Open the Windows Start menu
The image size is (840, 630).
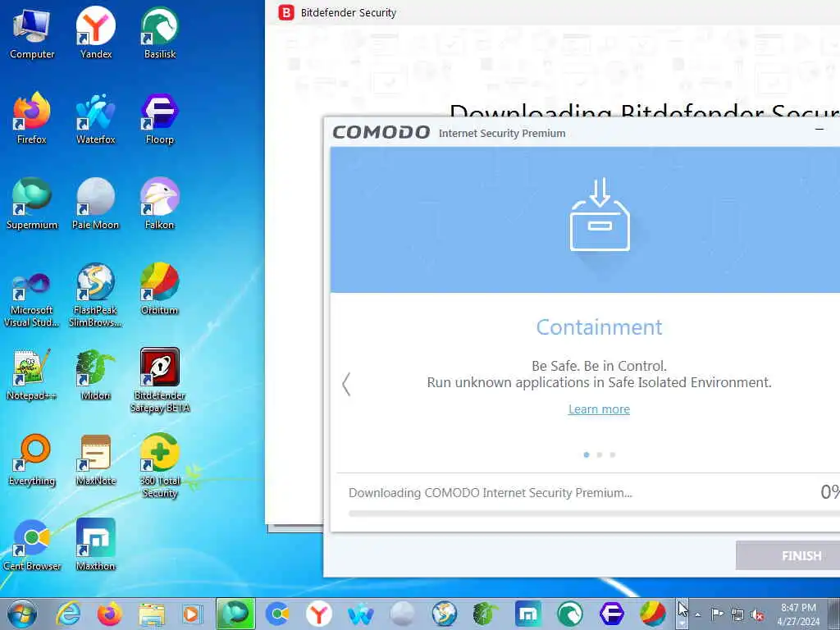click(x=22, y=614)
